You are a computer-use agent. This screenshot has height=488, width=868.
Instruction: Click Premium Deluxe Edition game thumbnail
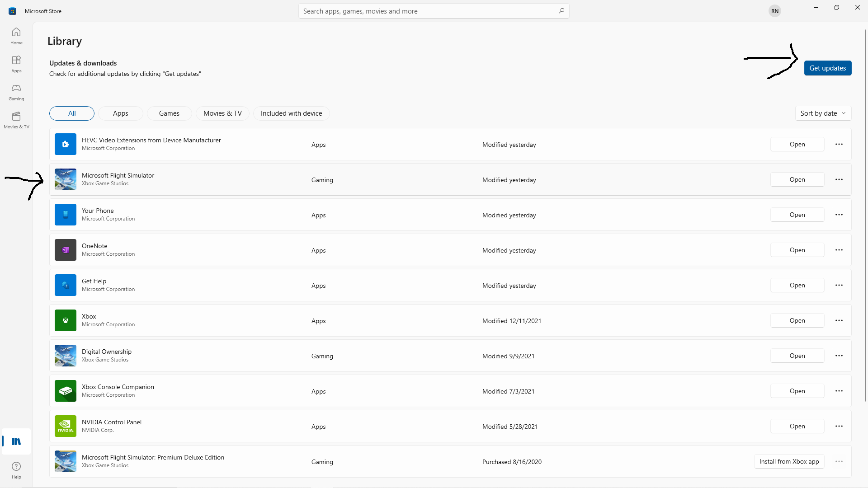click(66, 461)
